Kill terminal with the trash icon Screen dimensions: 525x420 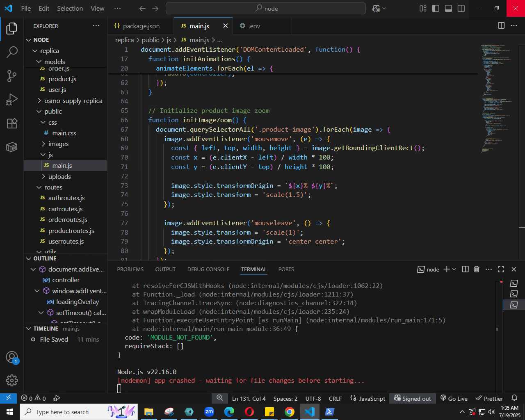pyautogui.click(x=477, y=269)
